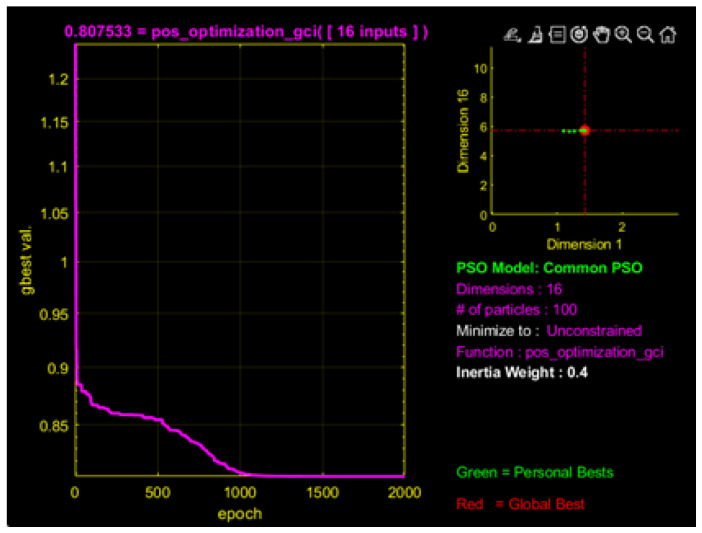
Task: Click the 'Dimension 1' axis label
Action: pos(584,244)
